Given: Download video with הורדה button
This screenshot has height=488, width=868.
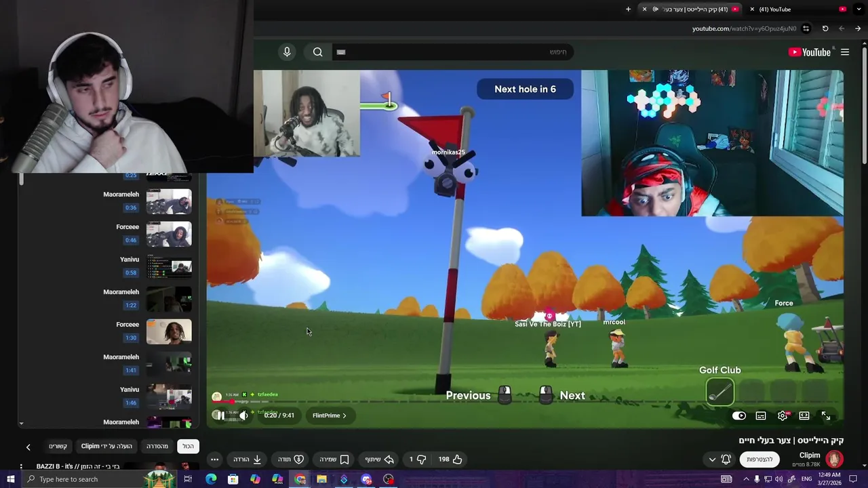Looking at the screenshot, I should point(248,459).
